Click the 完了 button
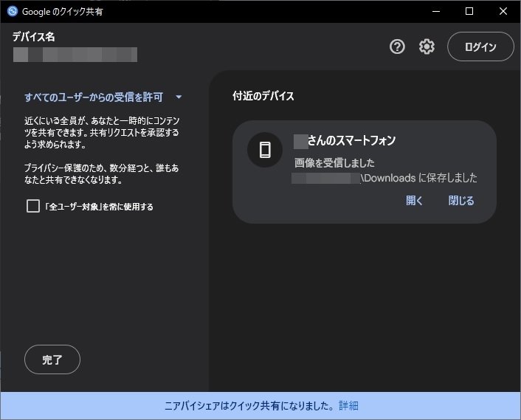 (x=52, y=359)
